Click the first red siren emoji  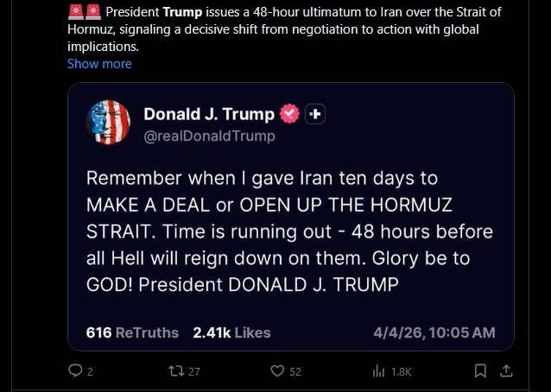[x=75, y=14]
